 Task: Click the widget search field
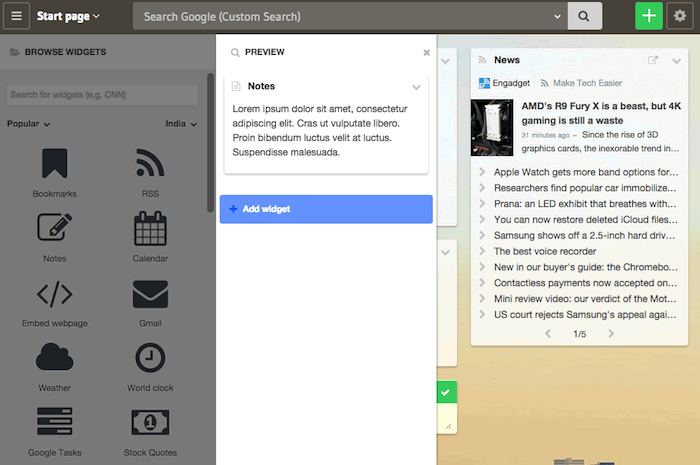102,95
